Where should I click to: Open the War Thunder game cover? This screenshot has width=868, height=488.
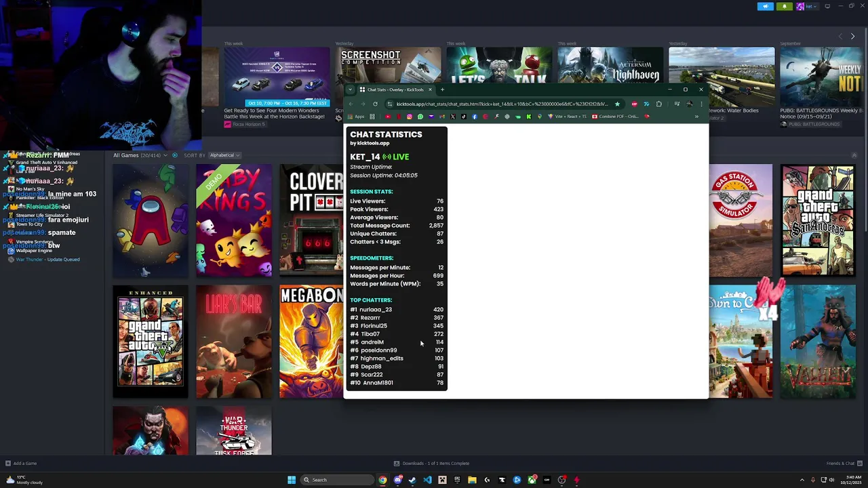[234, 431]
